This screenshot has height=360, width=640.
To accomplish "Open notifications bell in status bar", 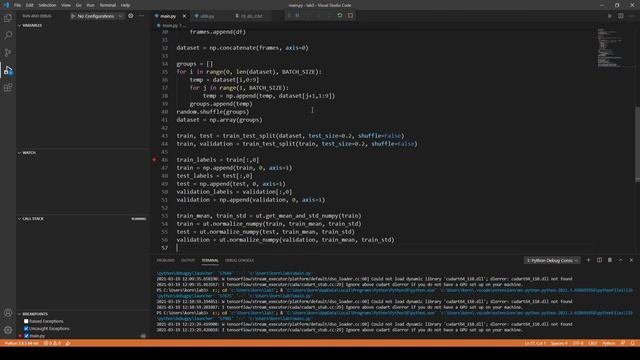I will [x=633, y=343].
